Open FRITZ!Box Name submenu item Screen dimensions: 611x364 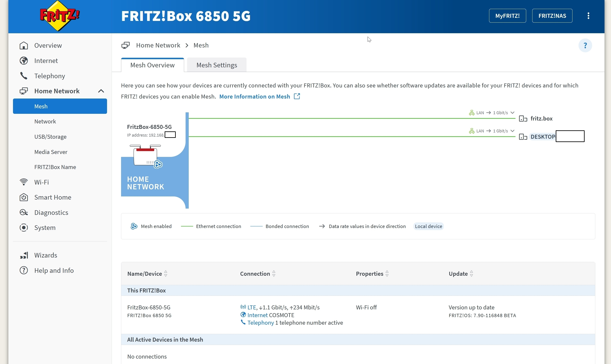click(x=55, y=167)
